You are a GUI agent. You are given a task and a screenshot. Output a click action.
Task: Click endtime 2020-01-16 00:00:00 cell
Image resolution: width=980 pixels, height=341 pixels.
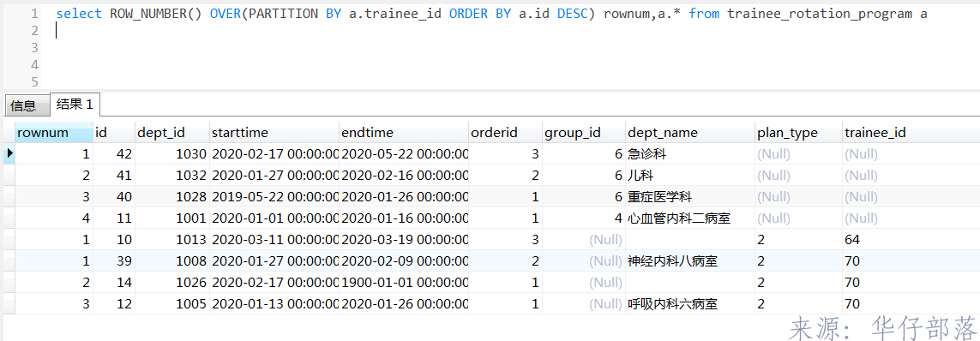403,218
